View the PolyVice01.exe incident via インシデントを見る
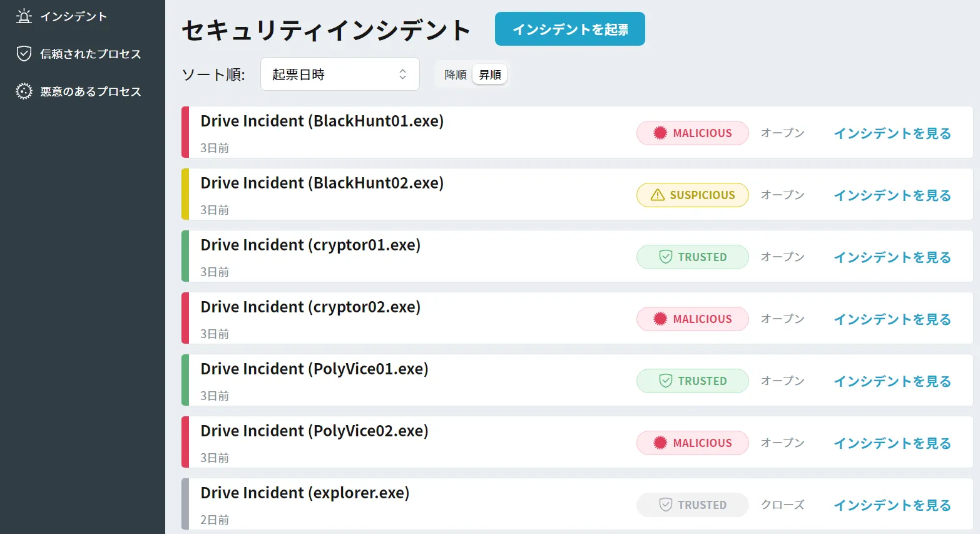 pyautogui.click(x=892, y=381)
